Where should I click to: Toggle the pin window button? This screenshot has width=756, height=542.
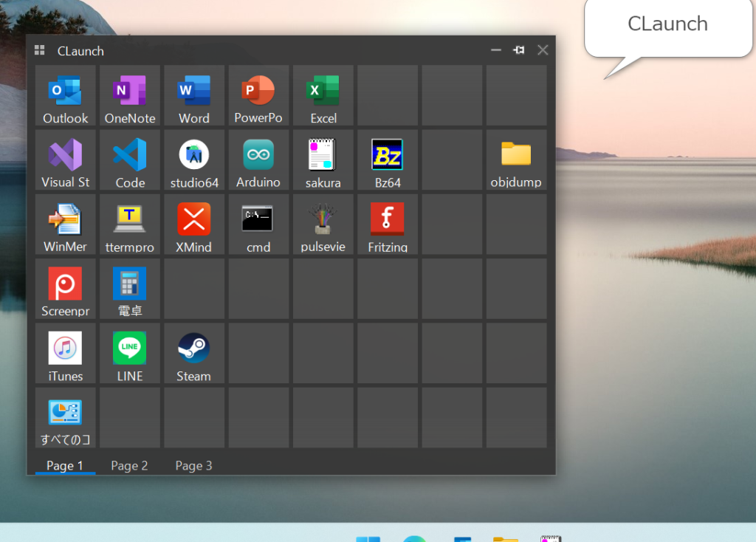click(519, 50)
